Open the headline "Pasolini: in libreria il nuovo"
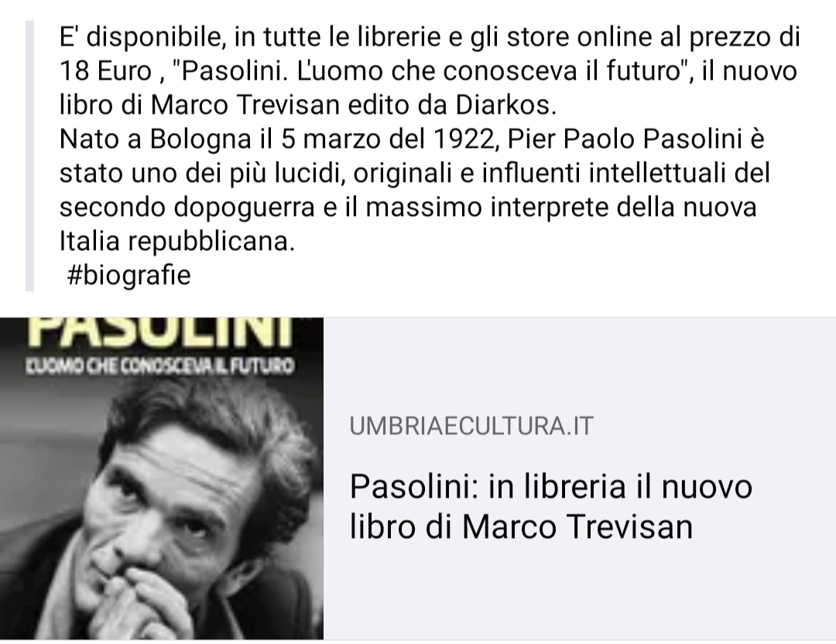This screenshot has height=644, width=836. click(551, 486)
